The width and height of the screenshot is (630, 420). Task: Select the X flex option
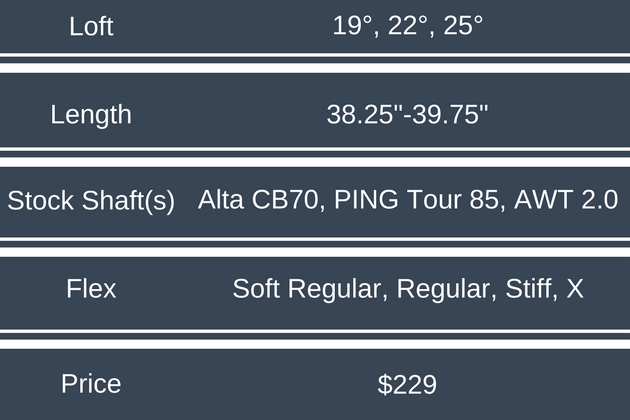coord(575,290)
